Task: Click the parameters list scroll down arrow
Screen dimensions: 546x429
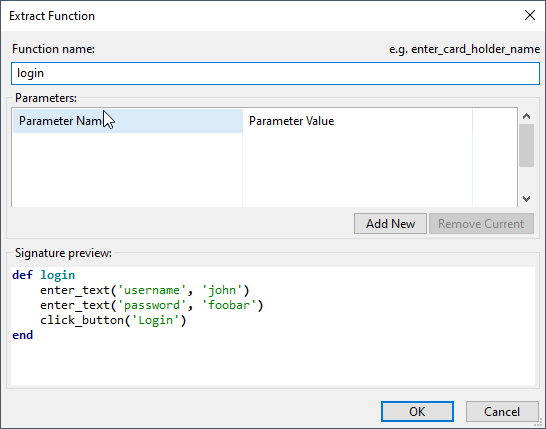Action: [526, 199]
